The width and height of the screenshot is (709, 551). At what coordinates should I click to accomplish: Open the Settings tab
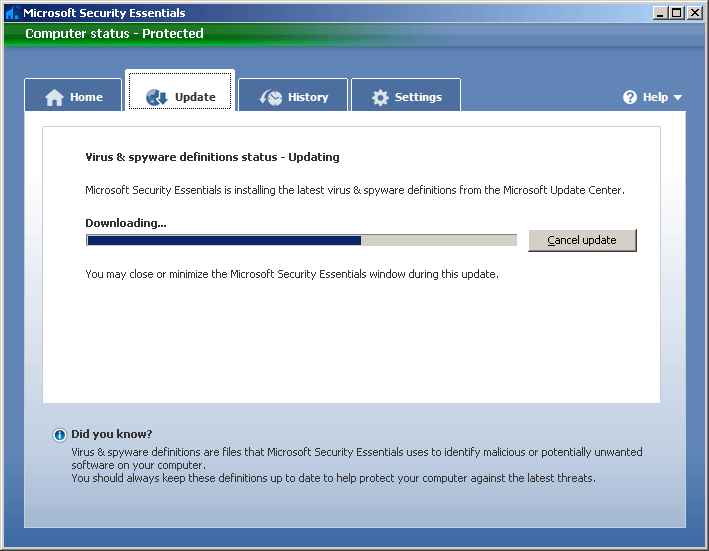click(406, 95)
